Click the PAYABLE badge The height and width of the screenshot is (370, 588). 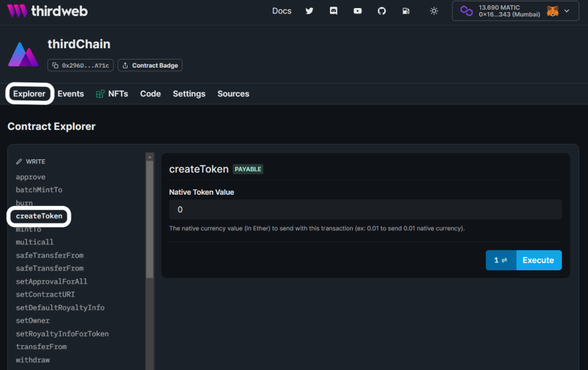[x=248, y=169]
